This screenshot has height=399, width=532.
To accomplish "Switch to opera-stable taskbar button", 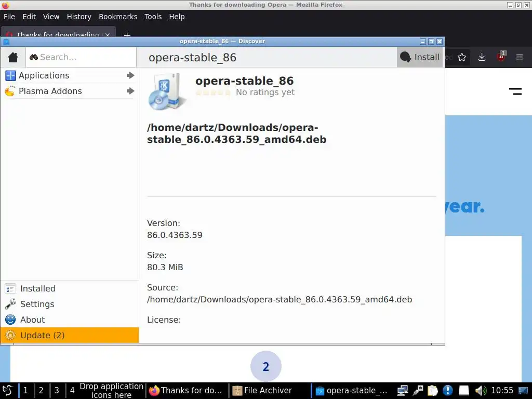I will click(352, 391).
